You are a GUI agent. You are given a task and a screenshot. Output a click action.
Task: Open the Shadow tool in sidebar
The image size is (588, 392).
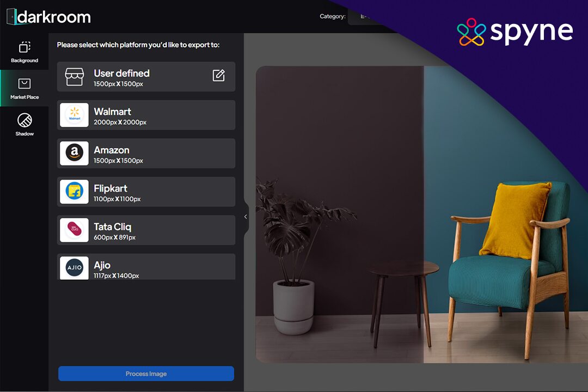[x=24, y=125]
